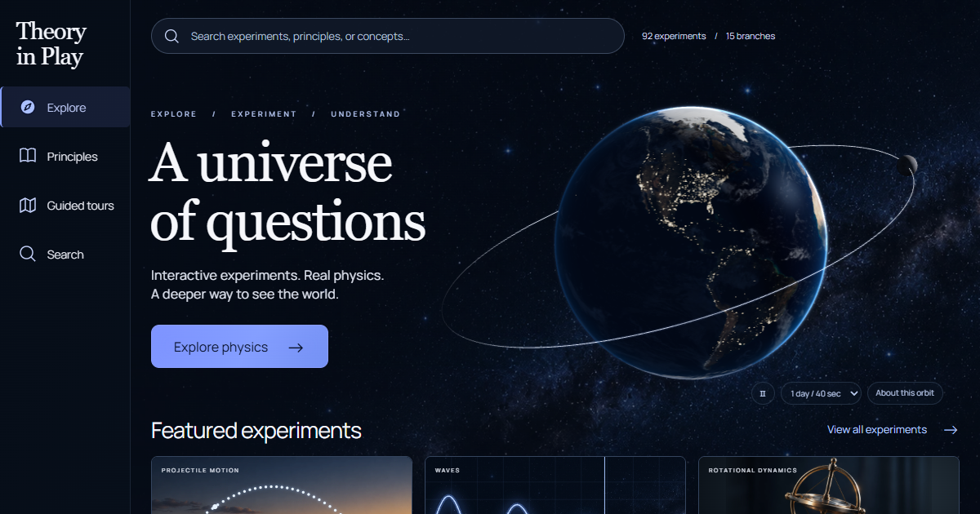This screenshot has height=514, width=980.
Task: Open Search from the sidebar menu
Action: click(x=65, y=254)
